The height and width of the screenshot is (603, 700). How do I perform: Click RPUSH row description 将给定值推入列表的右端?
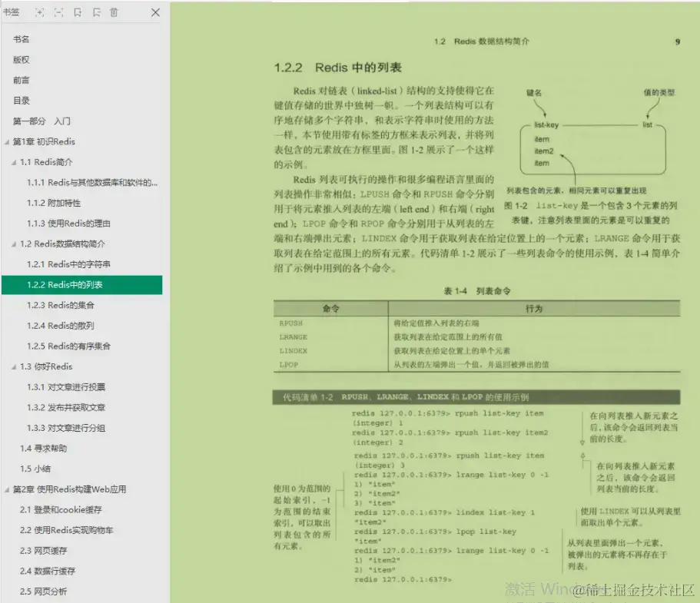(x=436, y=323)
